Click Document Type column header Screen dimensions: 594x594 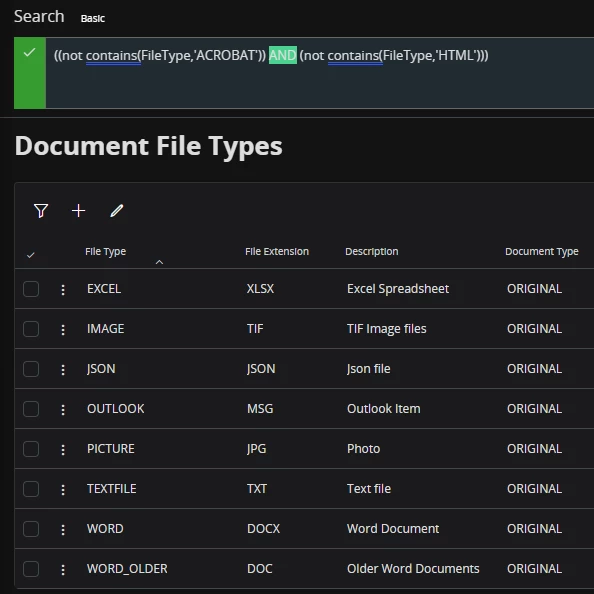pos(542,252)
